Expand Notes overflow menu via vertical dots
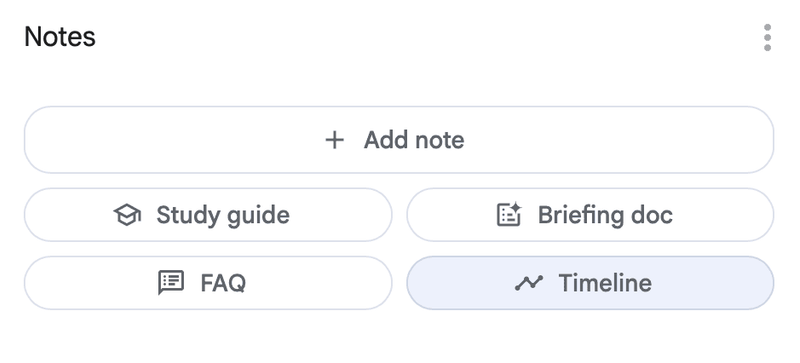 point(767,38)
